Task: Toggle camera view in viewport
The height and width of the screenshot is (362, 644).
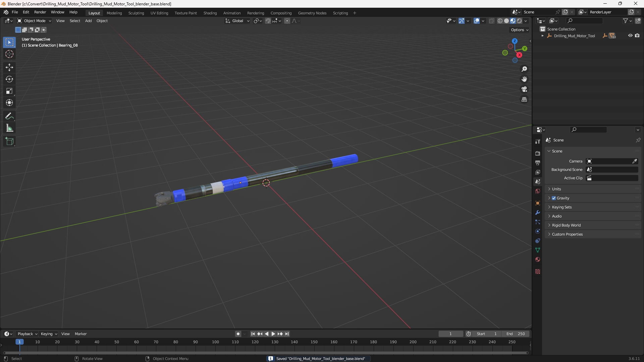Action: click(524, 89)
